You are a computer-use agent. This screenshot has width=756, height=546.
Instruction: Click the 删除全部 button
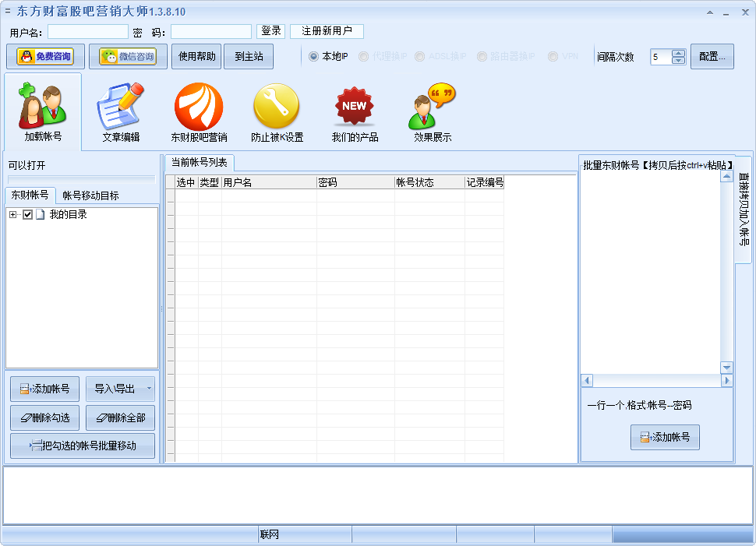click(x=121, y=417)
